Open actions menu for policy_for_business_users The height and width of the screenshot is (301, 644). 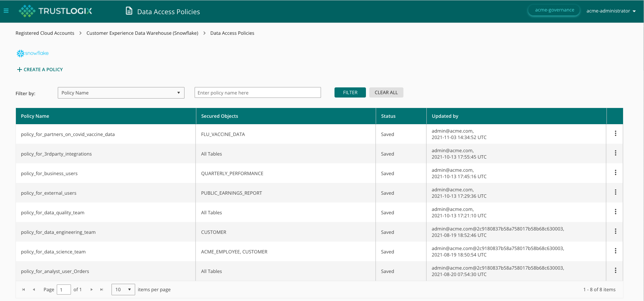pos(615,172)
